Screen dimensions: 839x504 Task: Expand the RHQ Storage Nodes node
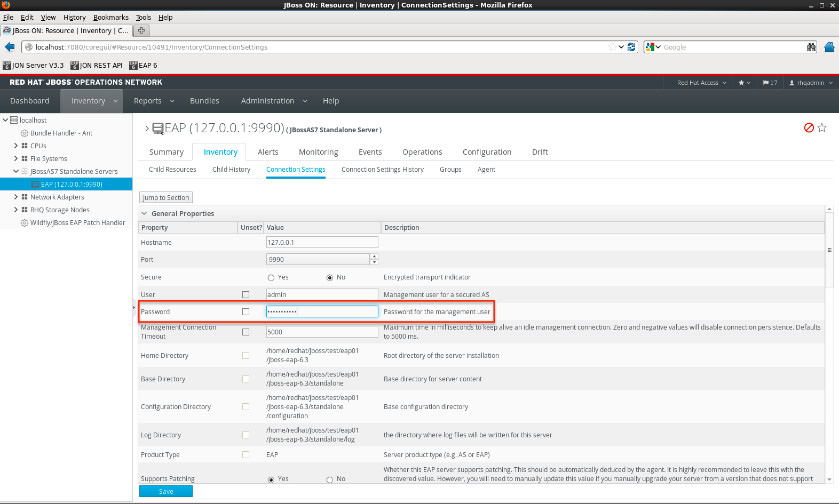16,210
